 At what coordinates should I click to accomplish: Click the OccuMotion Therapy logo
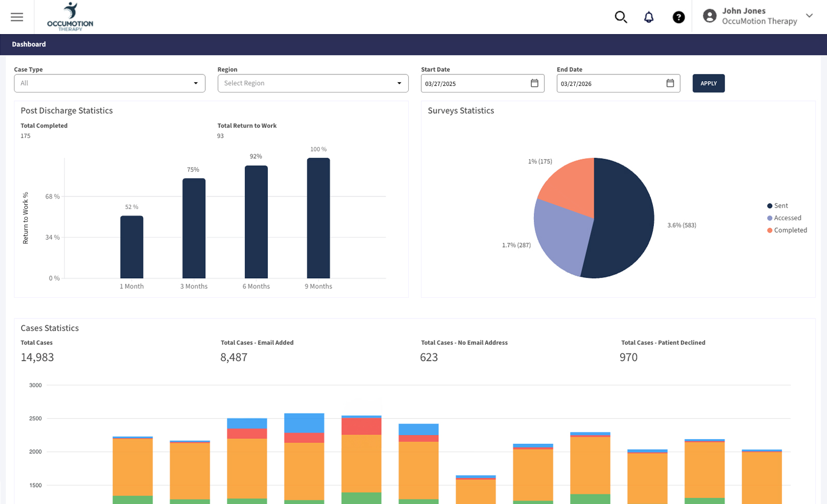(x=70, y=17)
